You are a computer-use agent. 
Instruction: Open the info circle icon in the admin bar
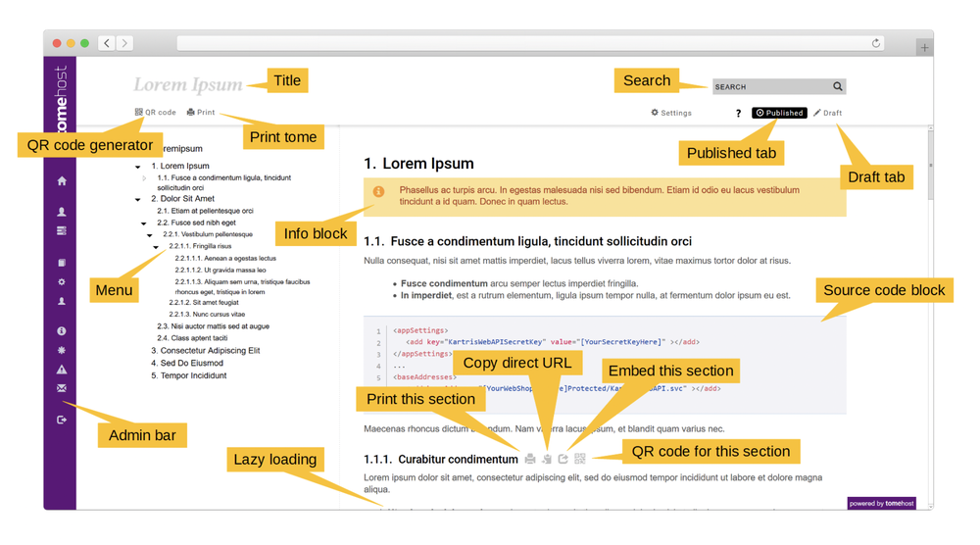[62, 331]
